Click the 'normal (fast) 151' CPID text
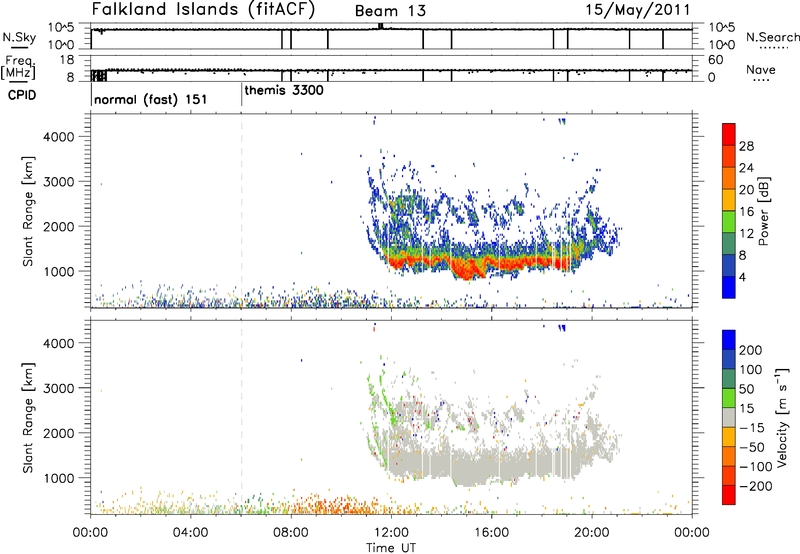 tap(151, 99)
